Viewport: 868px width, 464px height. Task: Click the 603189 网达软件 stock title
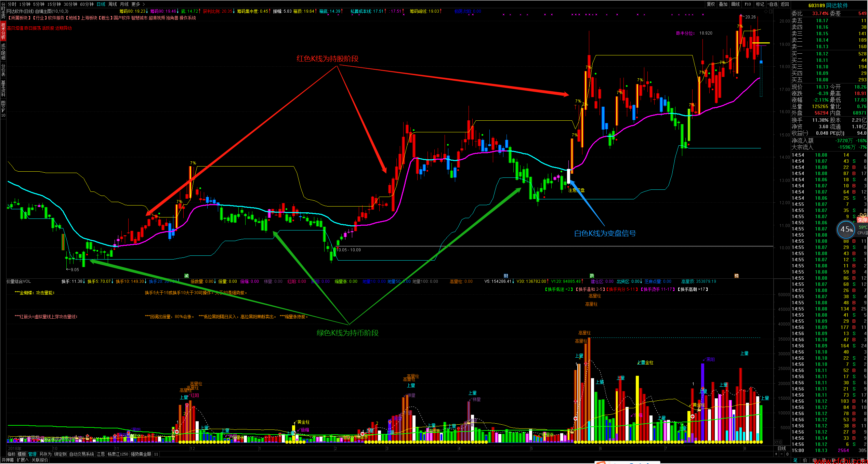click(x=828, y=5)
